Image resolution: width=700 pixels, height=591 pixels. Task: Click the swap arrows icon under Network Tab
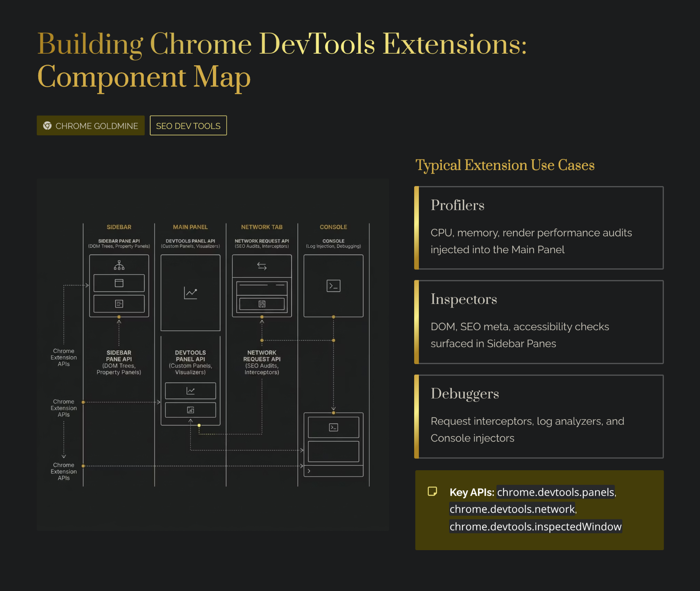point(262,266)
